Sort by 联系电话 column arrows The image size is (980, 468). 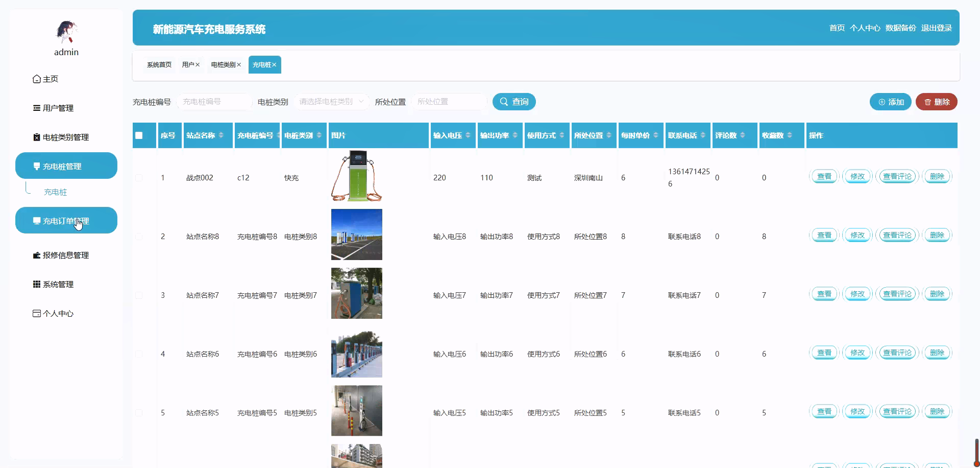click(703, 135)
